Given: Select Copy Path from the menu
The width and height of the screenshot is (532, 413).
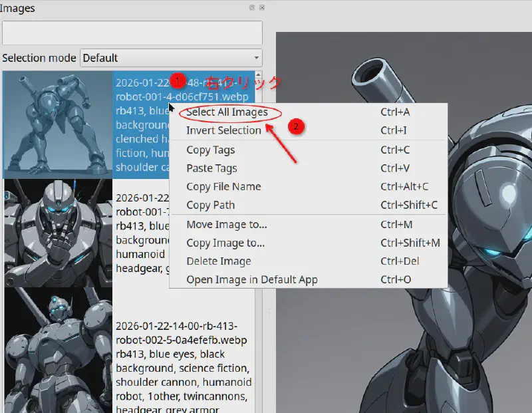Looking at the screenshot, I should point(210,205).
